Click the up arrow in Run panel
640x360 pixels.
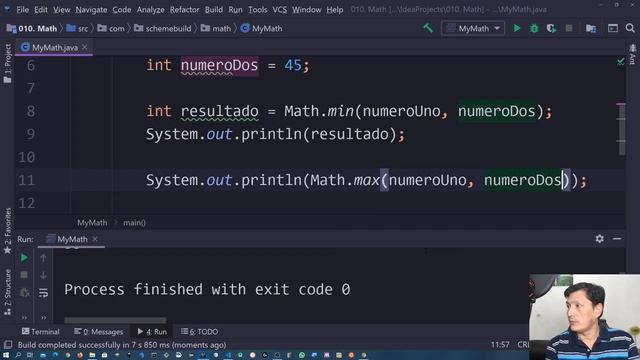point(43,258)
